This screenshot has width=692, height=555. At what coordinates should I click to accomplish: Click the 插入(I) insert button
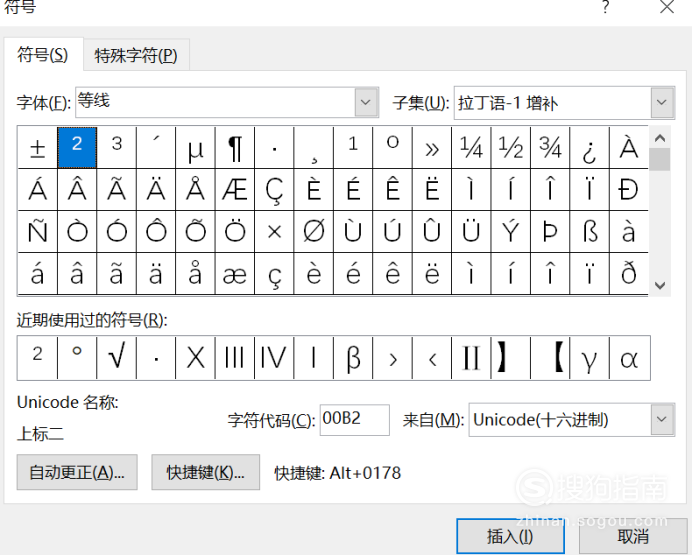pos(510,536)
